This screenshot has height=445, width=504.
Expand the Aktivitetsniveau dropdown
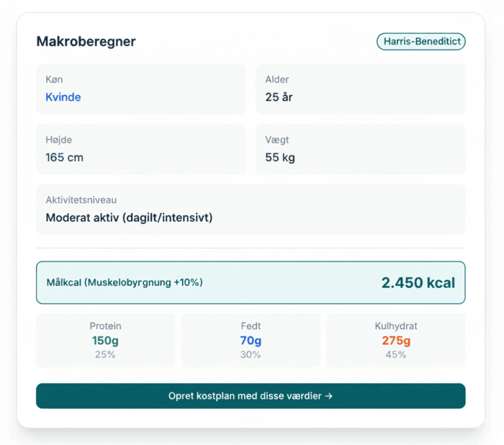pos(251,209)
